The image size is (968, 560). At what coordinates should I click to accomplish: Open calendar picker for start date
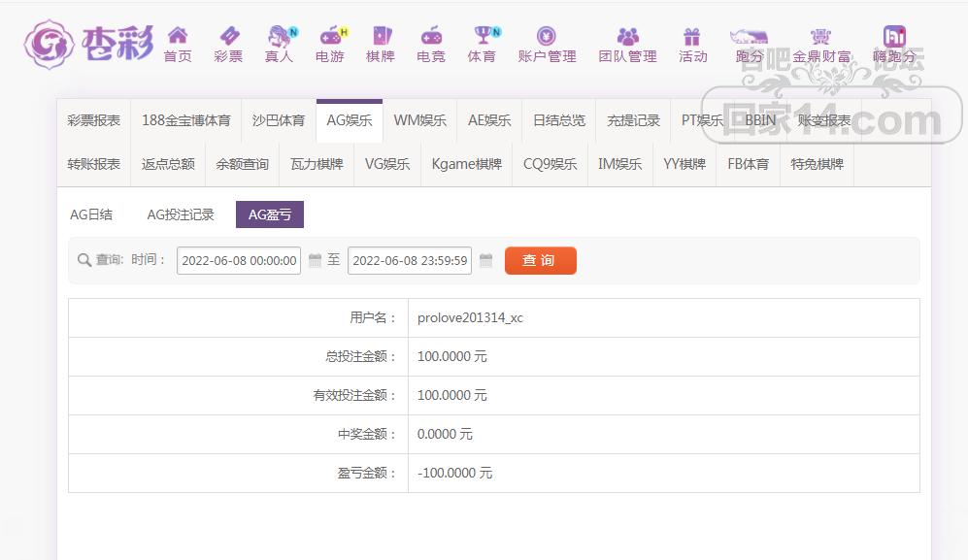(x=315, y=260)
